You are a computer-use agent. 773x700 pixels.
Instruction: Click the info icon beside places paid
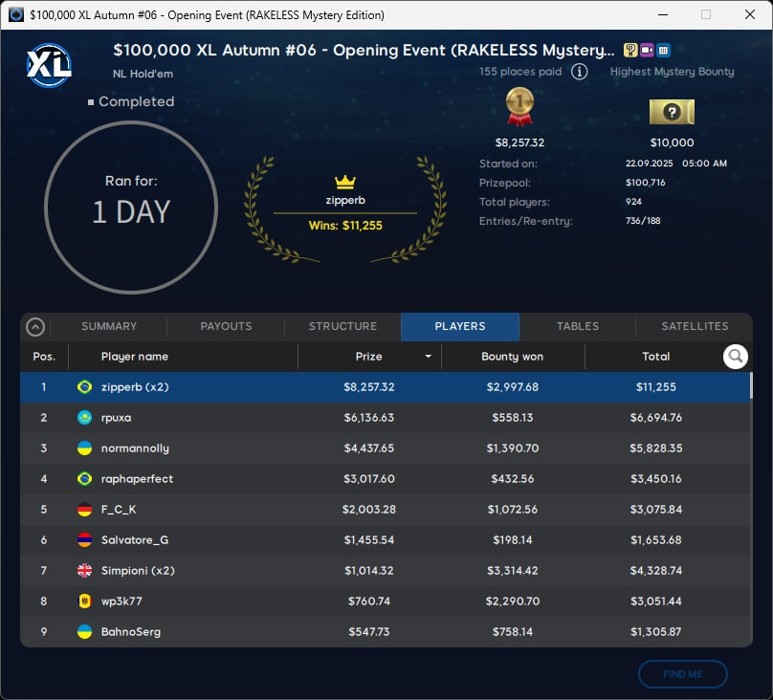coord(579,72)
